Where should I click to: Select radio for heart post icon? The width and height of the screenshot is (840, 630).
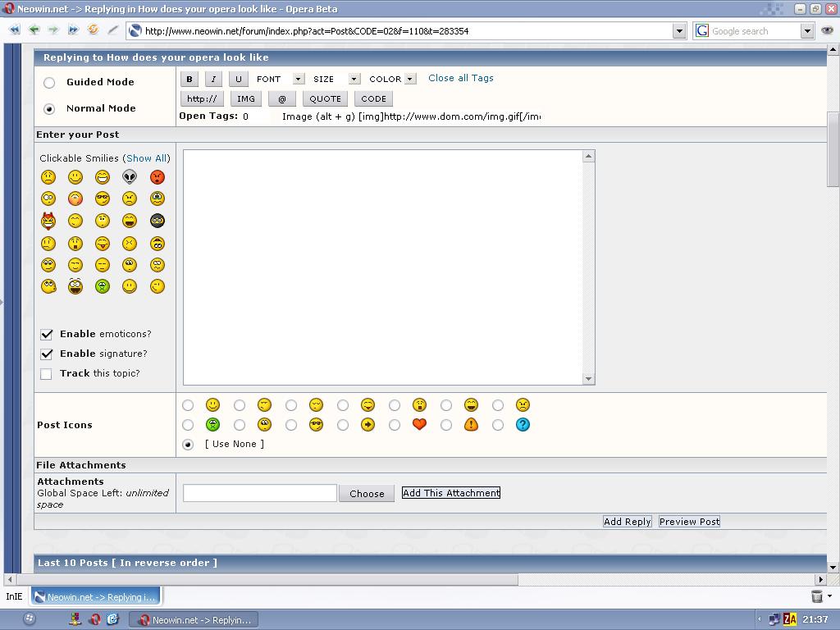395,425
